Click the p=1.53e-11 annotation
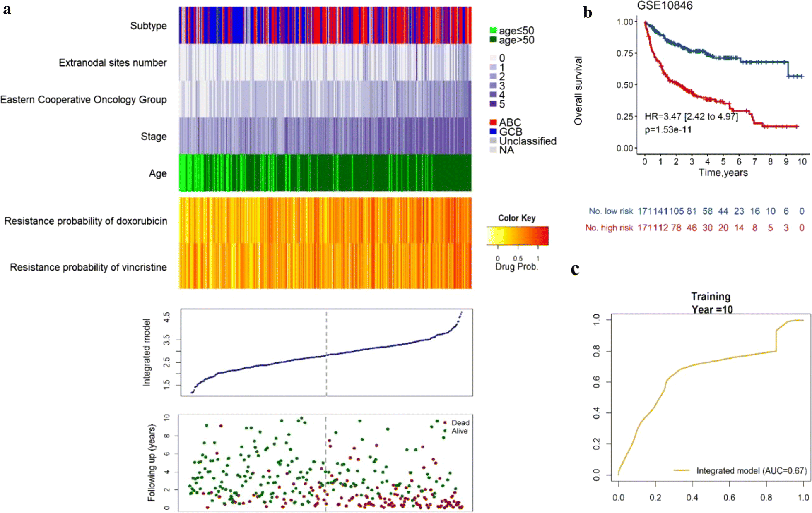 pos(668,129)
